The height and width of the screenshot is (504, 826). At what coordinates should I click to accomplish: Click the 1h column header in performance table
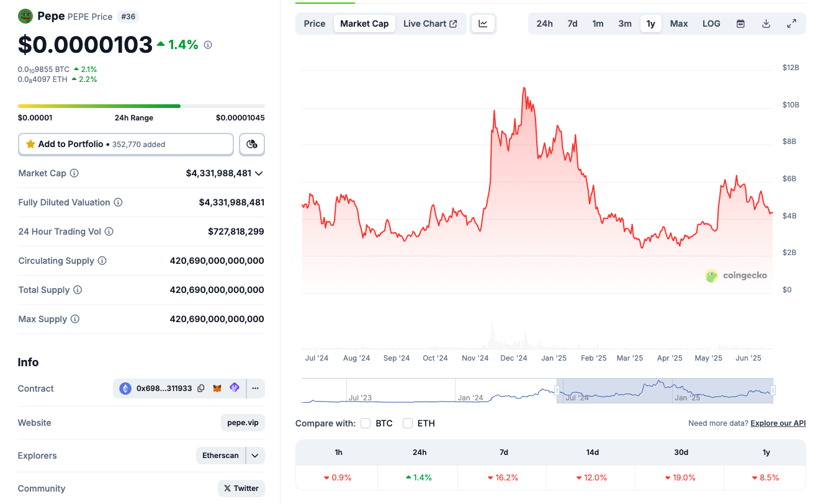pos(338,452)
